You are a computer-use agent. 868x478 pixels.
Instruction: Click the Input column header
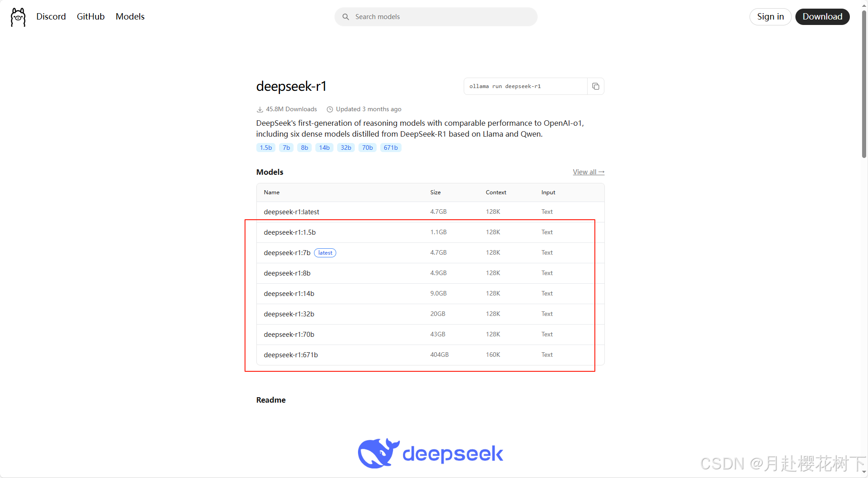pyautogui.click(x=548, y=192)
